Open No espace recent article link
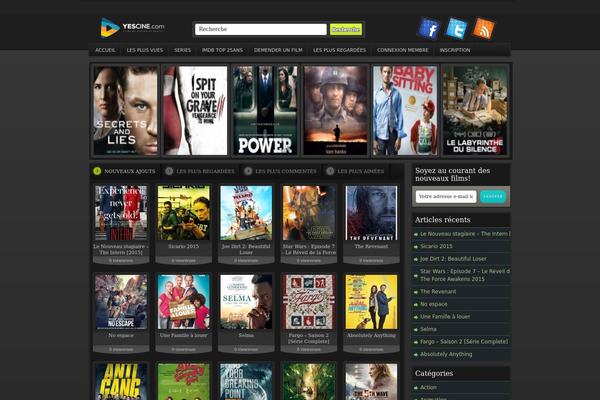Screen dimensions: 600x400 (x=434, y=304)
